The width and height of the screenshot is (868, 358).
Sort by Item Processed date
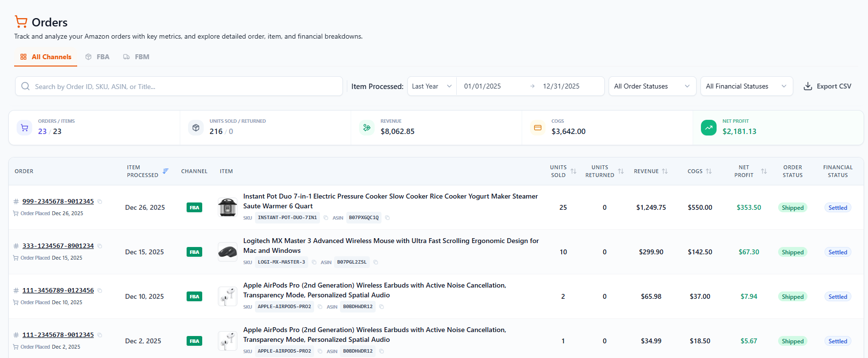click(166, 171)
